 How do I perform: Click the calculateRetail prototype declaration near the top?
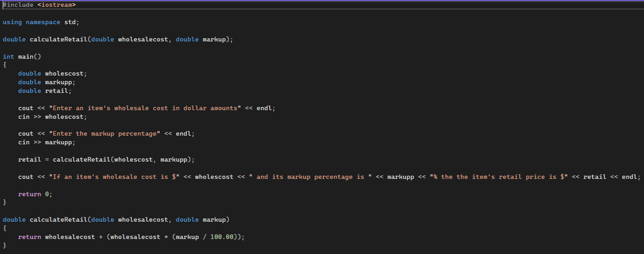118,40
